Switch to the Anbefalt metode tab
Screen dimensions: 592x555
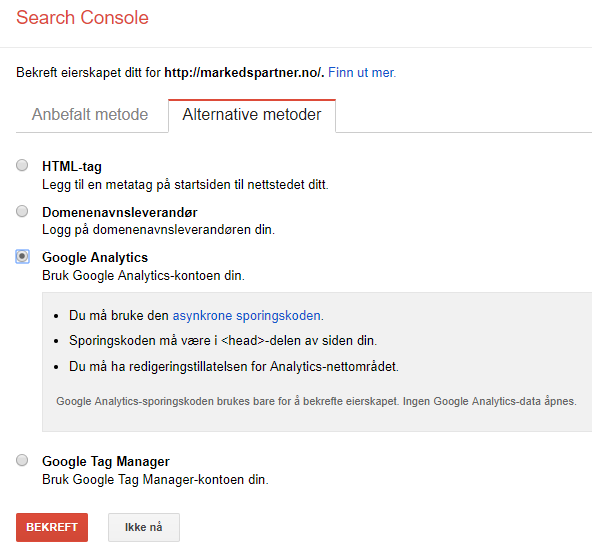tap(90, 114)
